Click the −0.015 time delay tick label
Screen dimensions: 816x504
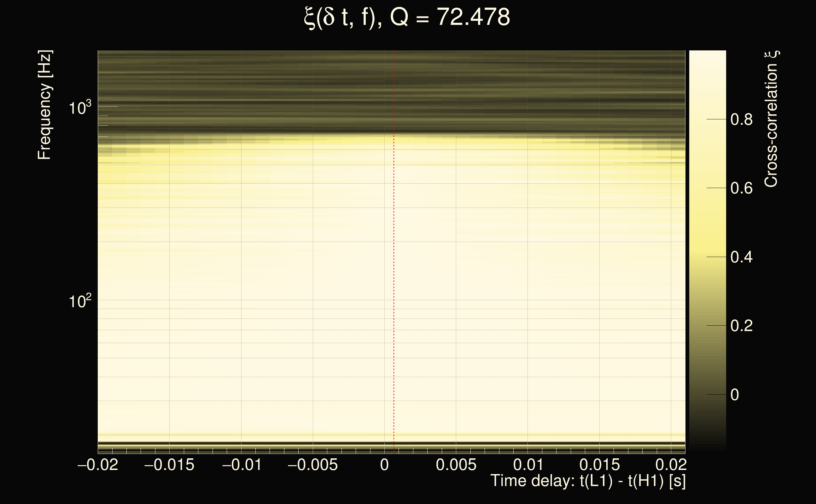point(169,465)
